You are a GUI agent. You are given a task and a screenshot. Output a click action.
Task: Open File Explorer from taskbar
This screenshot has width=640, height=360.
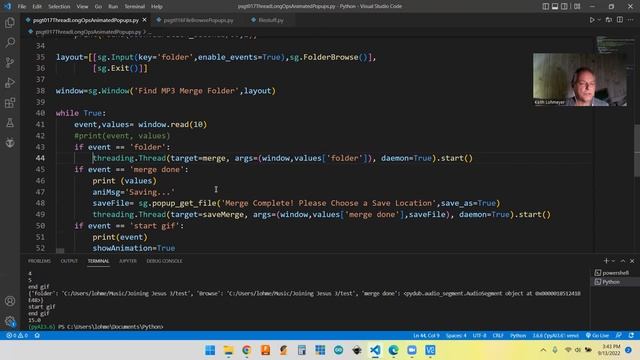(x=228, y=350)
